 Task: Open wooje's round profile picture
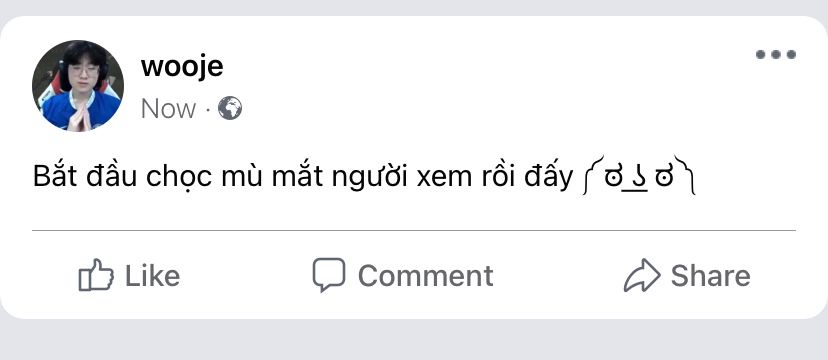[x=78, y=85]
